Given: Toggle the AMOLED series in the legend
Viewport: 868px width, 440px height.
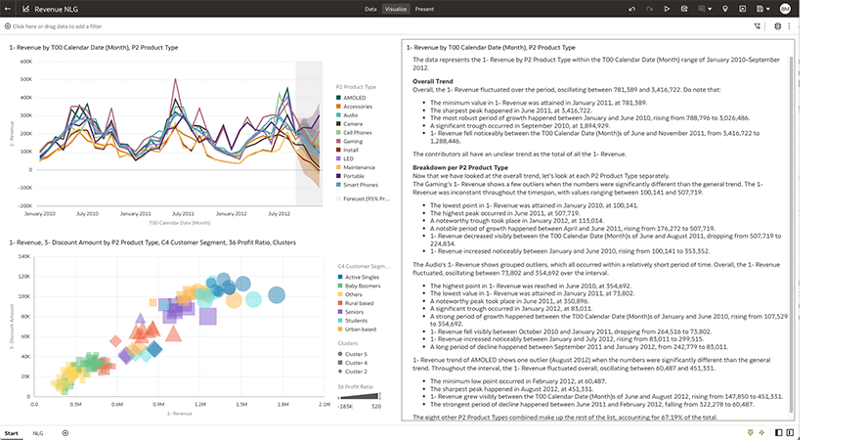Looking at the screenshot, I should point(354,97).
